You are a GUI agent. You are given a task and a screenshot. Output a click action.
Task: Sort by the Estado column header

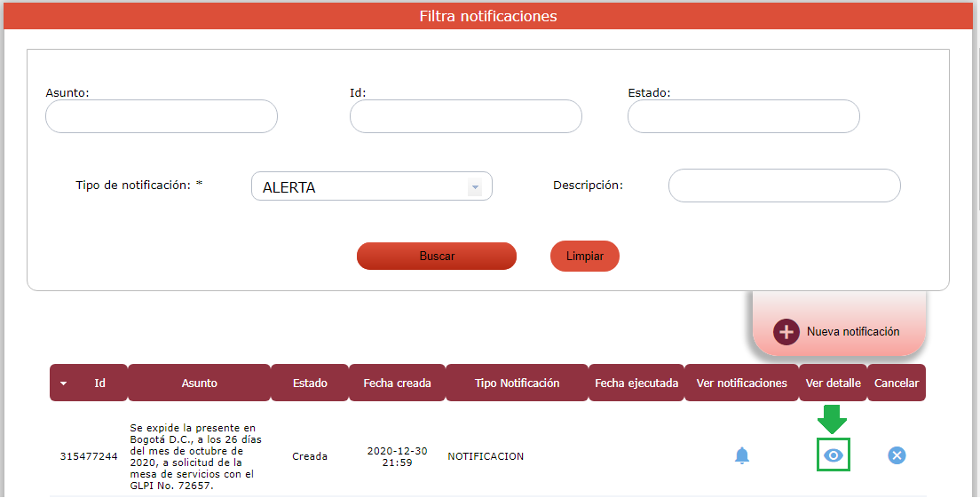(x=310, y=383)
